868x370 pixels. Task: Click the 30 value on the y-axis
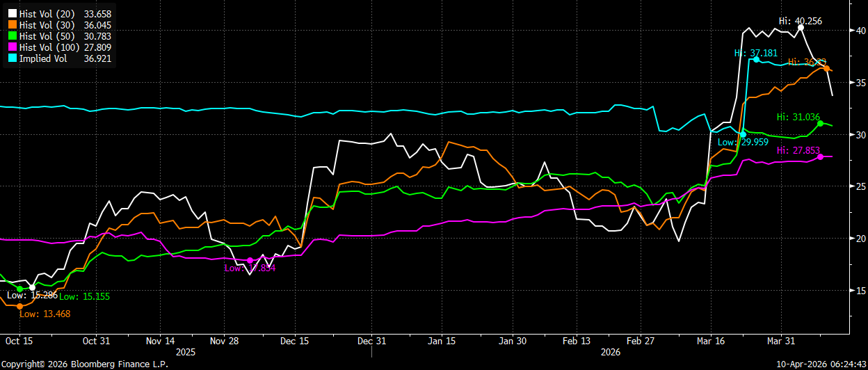(x=860, y=134)
